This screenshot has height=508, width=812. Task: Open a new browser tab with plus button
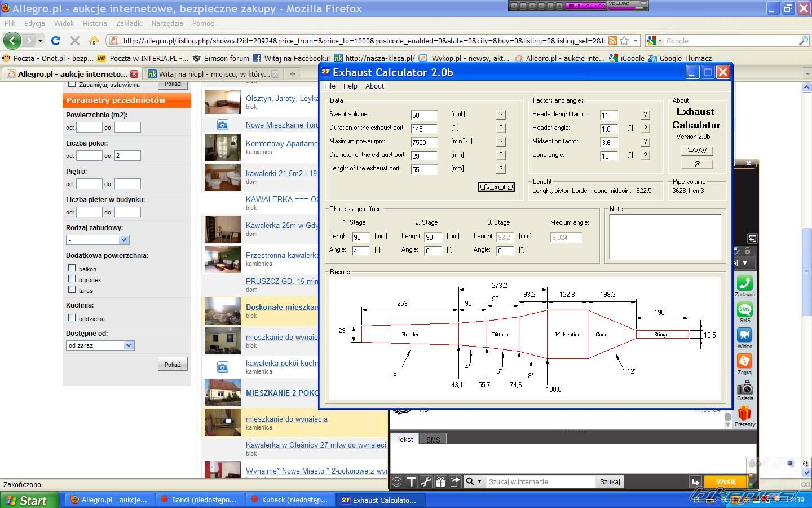[293, 74]
